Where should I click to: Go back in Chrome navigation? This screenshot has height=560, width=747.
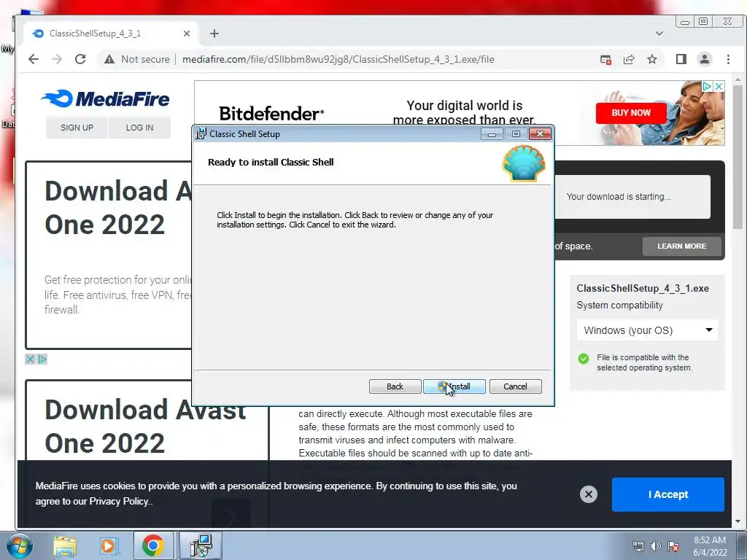pos(34,59)
